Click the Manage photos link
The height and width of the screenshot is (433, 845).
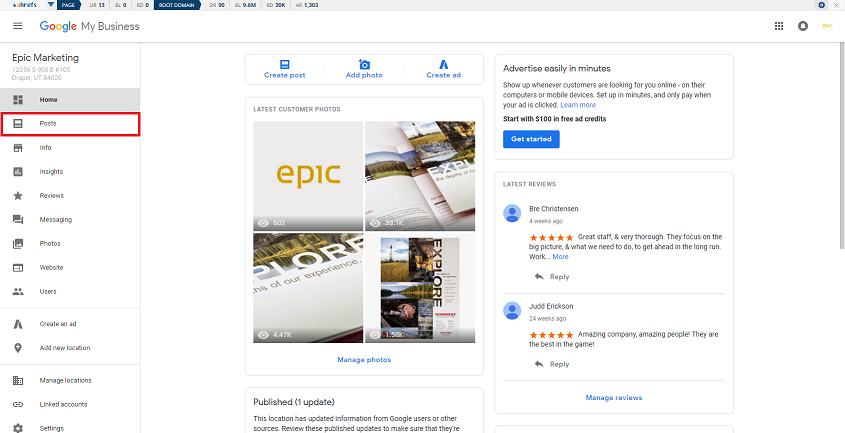(x=364, y=360)
